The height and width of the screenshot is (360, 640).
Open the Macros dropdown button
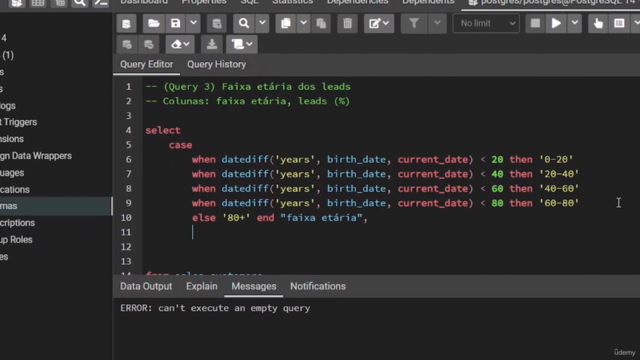(x=242, y=44)
